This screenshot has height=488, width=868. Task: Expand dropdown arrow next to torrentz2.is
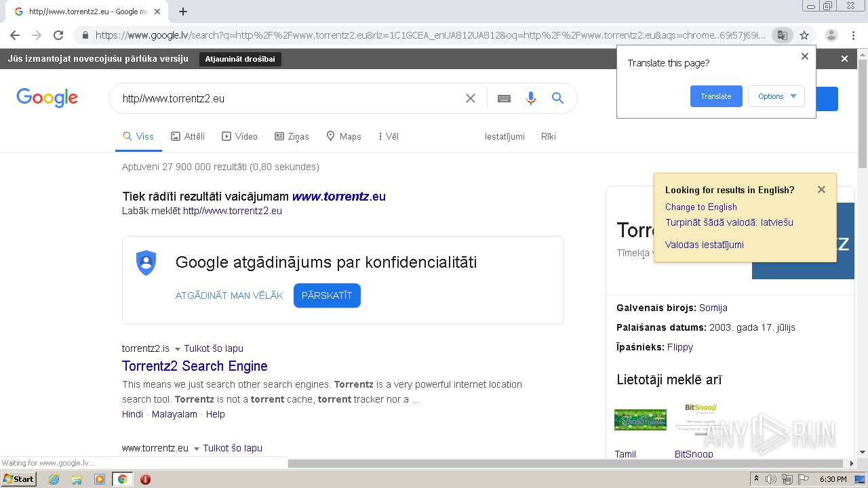[178, 349]
